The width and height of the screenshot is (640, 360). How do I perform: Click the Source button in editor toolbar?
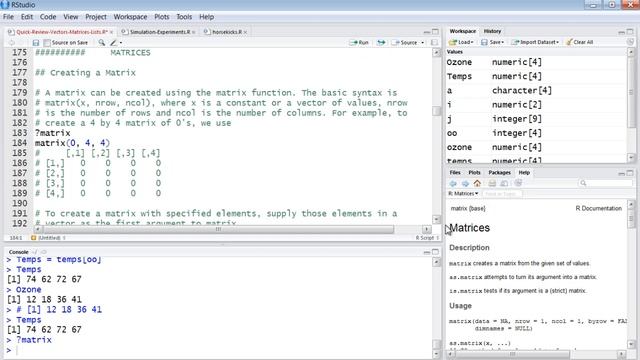click(404, 42)
